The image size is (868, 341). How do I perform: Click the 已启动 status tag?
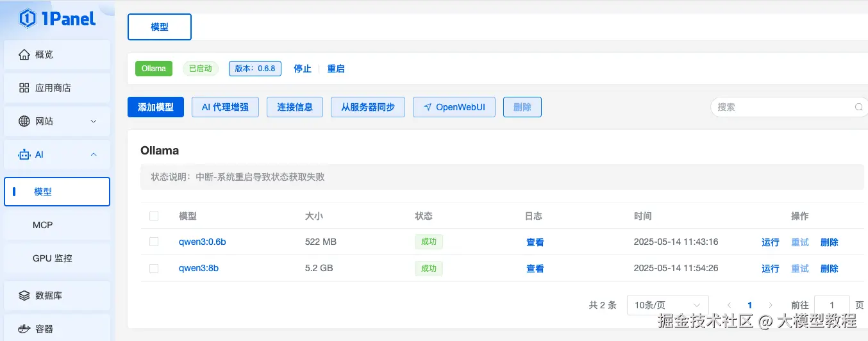click(201, 69)
